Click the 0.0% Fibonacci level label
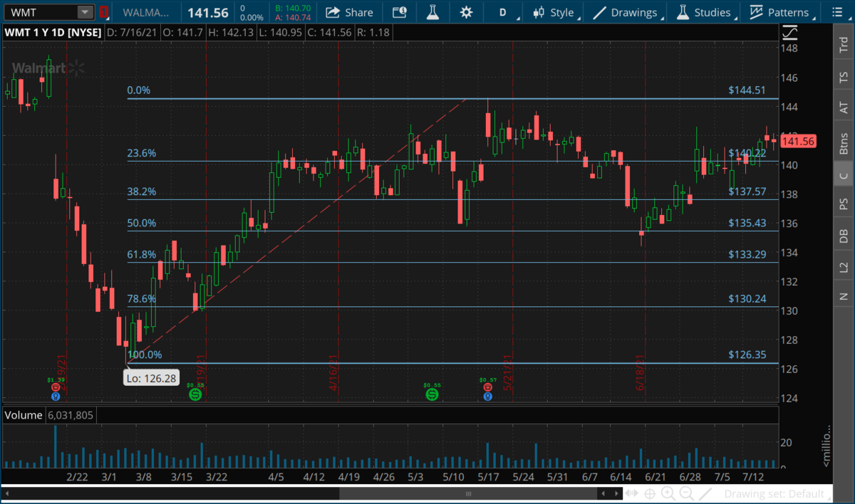Viewport: 855px width, 504px height. coord(139,90)
